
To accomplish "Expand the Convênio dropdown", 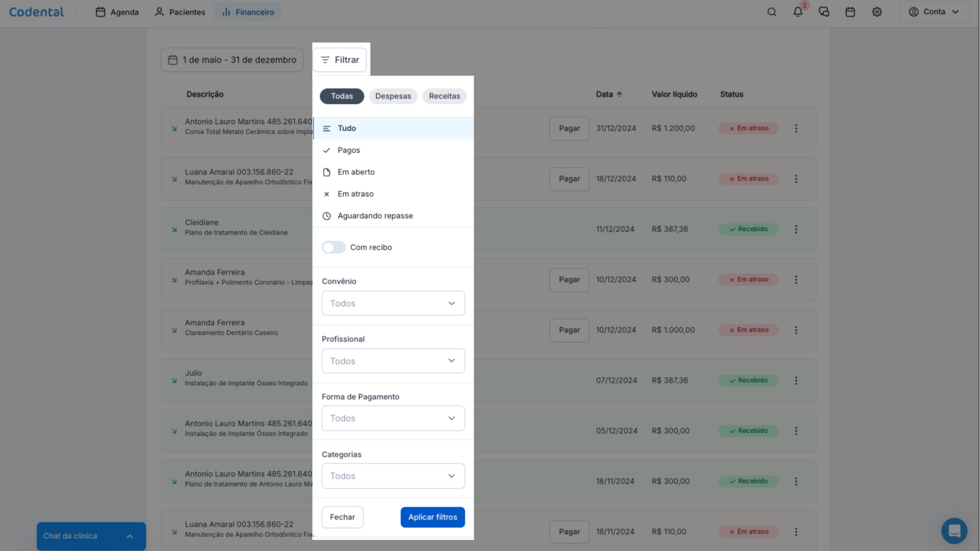I will point(393,303).
